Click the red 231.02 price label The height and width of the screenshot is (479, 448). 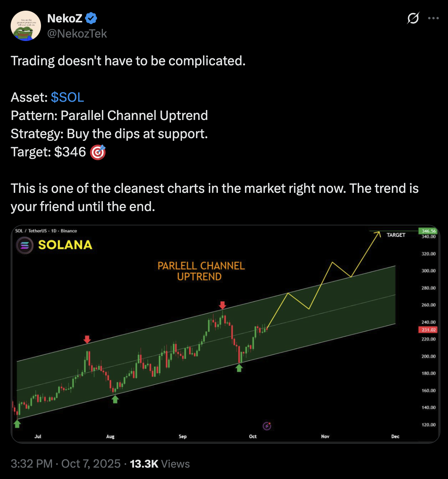[427, 330]
